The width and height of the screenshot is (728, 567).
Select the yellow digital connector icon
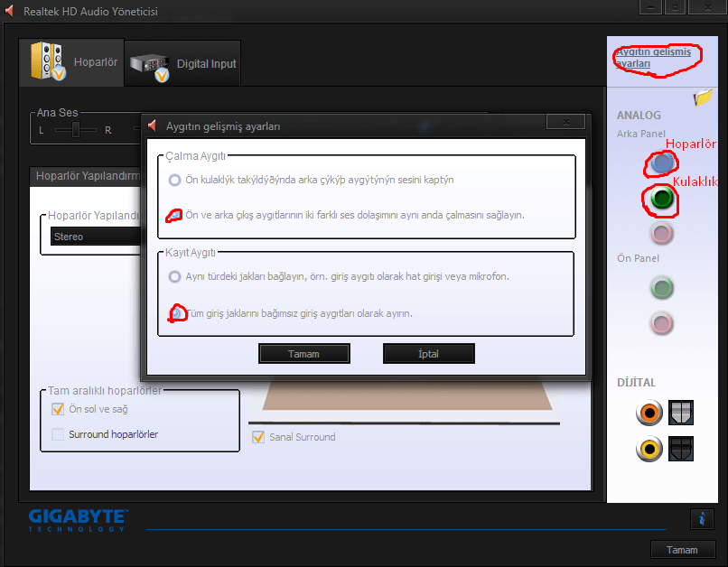coord(649,449)
